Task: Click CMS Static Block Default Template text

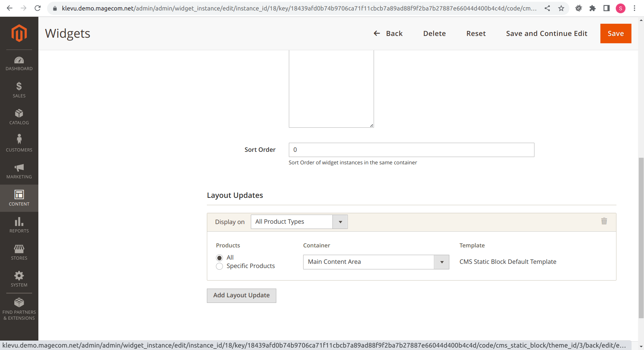Action: tap(508, 262)
